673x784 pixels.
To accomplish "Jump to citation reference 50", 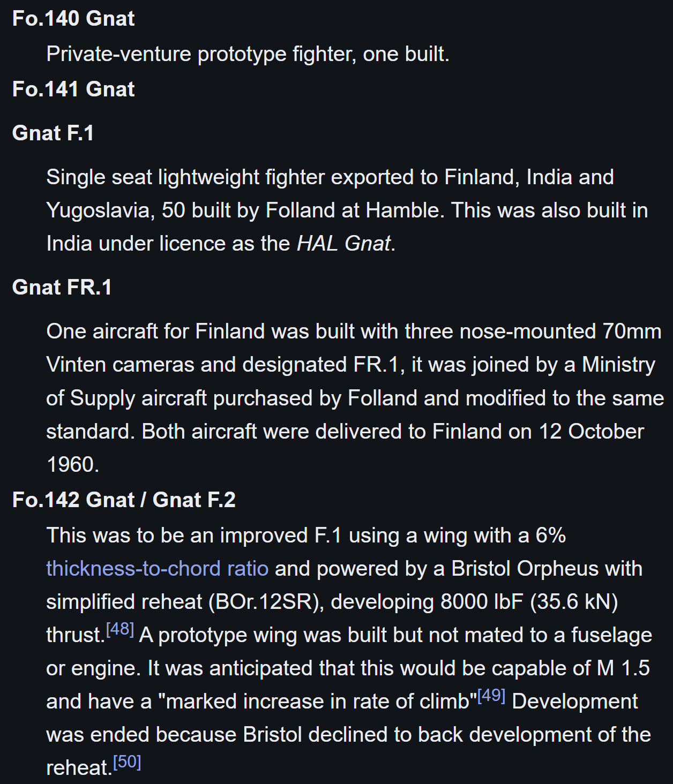I will (127, 763).
